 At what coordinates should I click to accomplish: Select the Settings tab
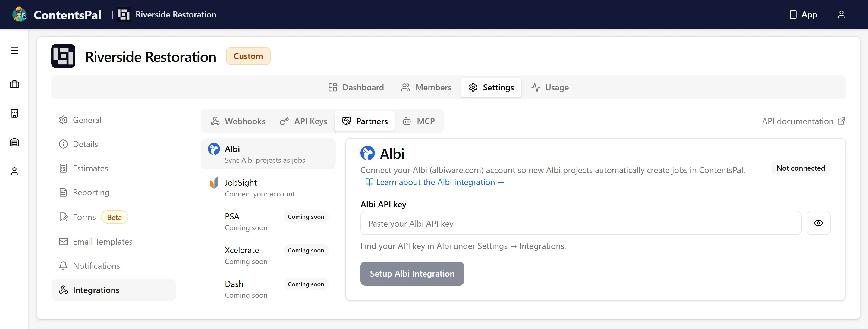(x=491, y=88)
